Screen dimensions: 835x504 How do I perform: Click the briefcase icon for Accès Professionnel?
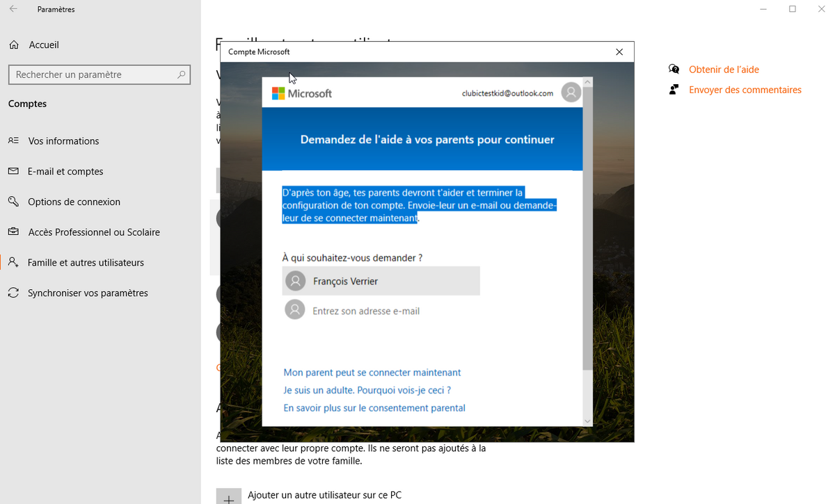point(13,232)
